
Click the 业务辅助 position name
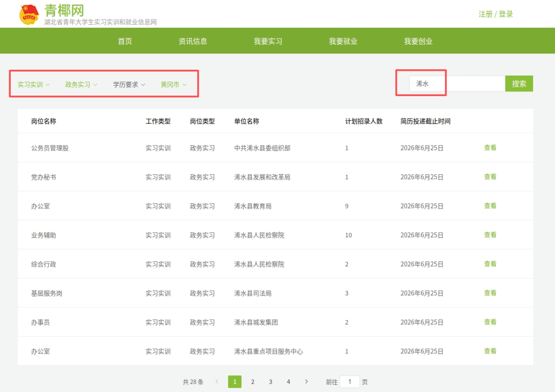(44, 235)
